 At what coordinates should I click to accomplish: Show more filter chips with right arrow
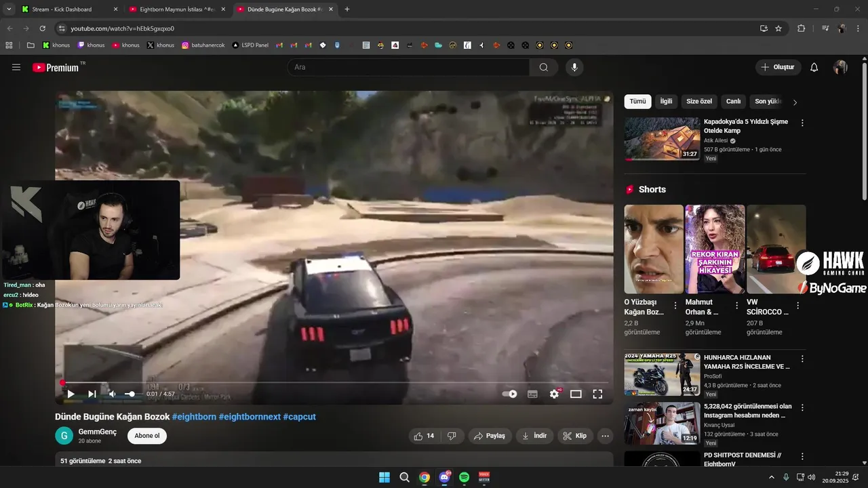pyautogui.click(x=795, y=102)
